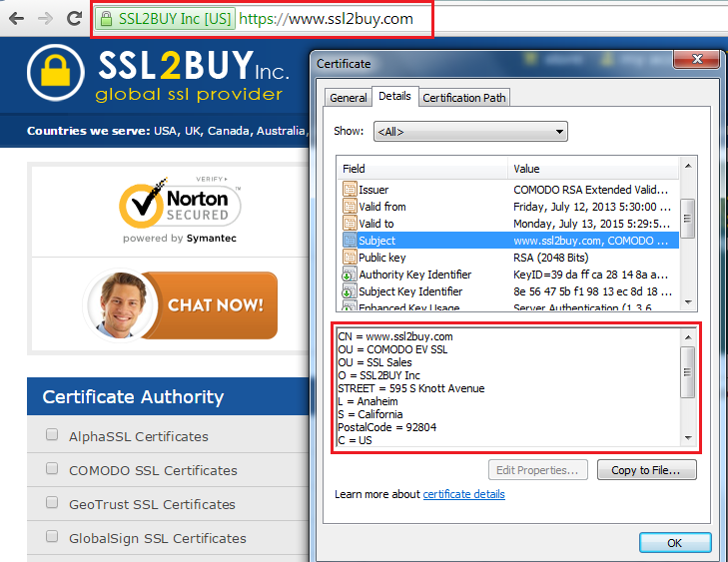Select the Valid from row text
728x562 pixels.
382,207
